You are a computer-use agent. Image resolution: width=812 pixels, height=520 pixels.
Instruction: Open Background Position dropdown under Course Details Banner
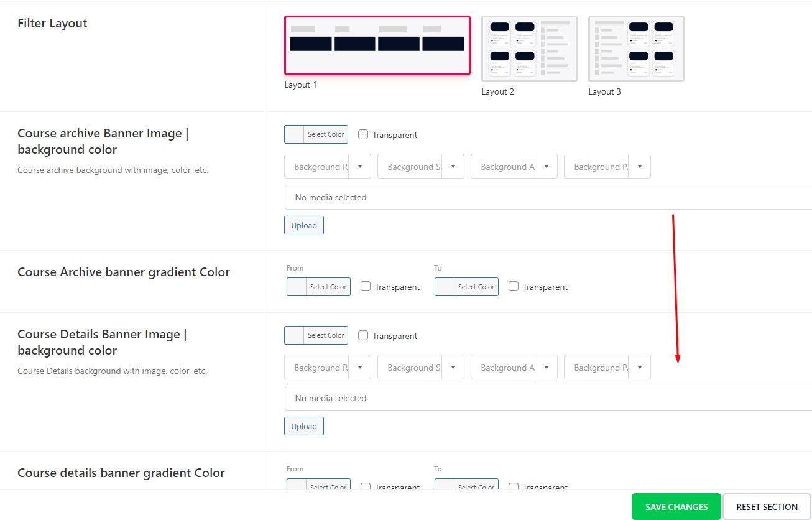coord(607,368)
